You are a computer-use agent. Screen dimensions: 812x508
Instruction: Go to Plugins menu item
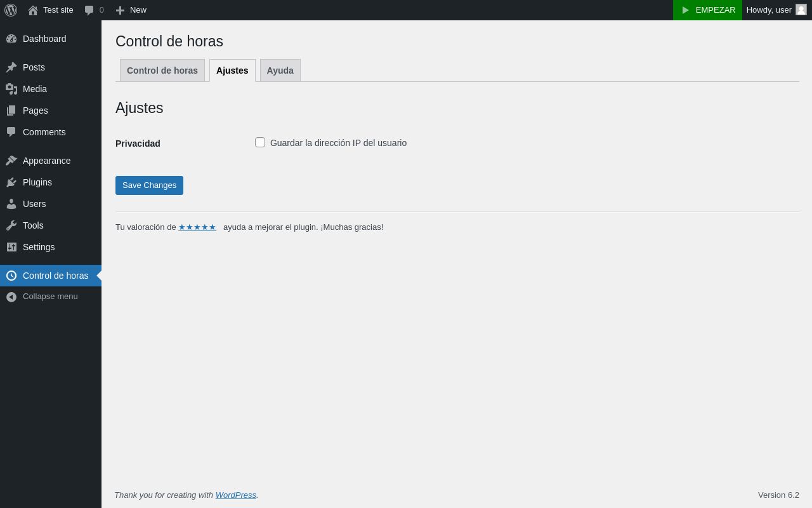(x=51, y=182)
